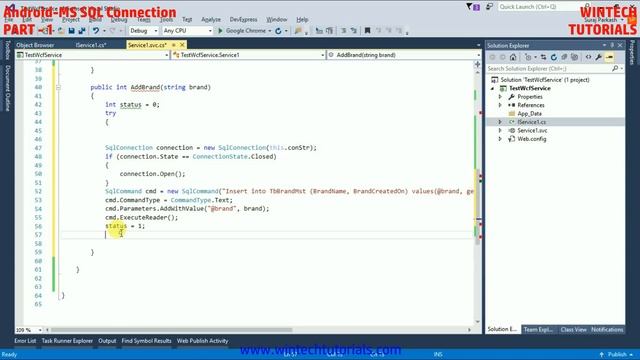Switch to the Team Explorer tab
640x360 pixels.
(538, 329)
